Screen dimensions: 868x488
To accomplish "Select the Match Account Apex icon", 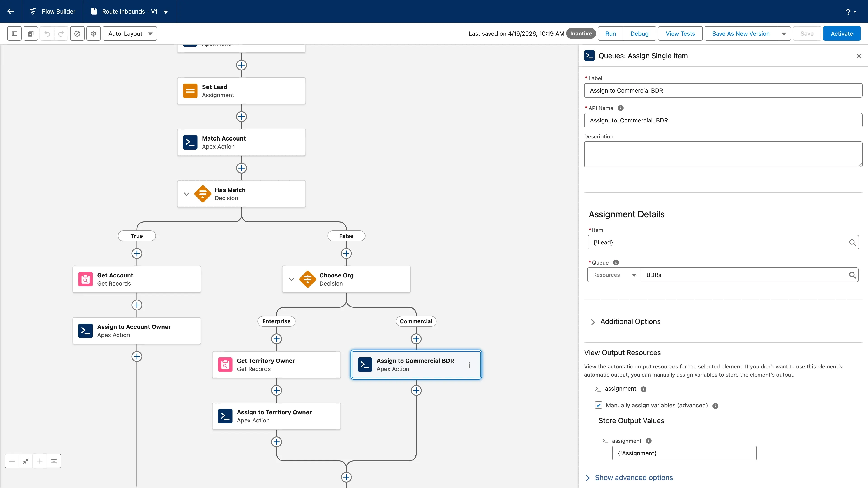I will tap(190, 143).
